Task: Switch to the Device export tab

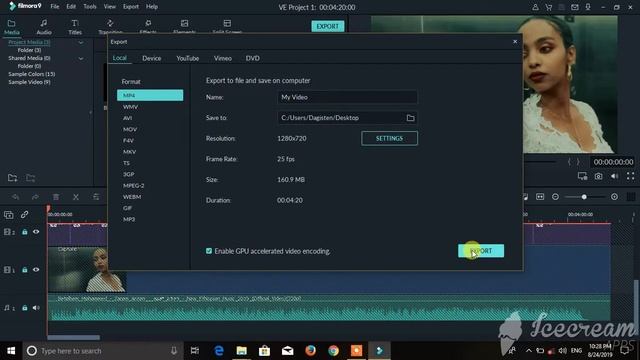Action: click(x=151, y=58)
